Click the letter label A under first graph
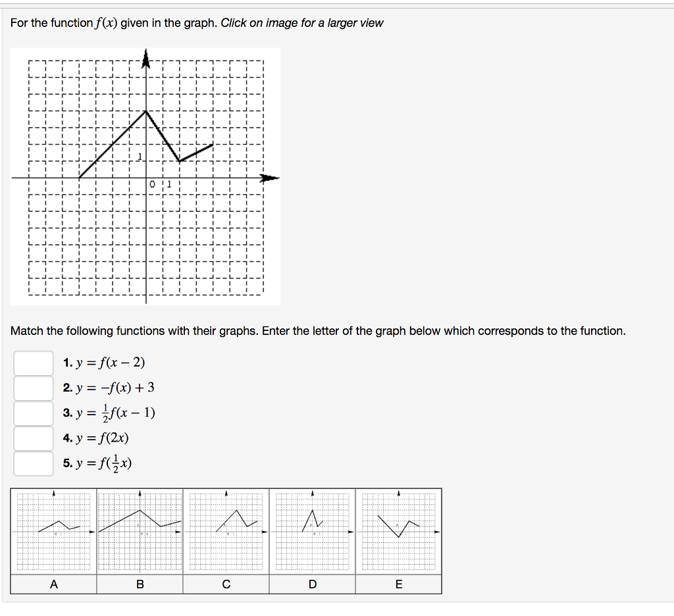The image size is (674, 616). [54, 584]
